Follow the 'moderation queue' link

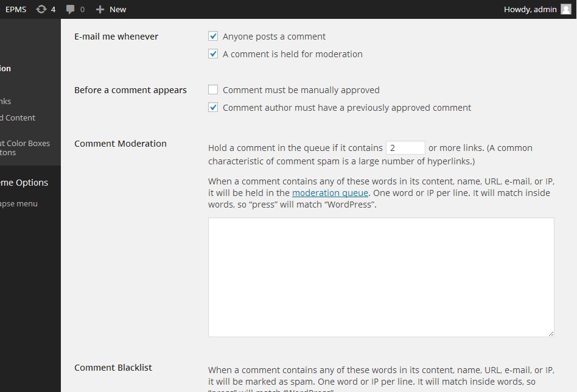(330, 193)
